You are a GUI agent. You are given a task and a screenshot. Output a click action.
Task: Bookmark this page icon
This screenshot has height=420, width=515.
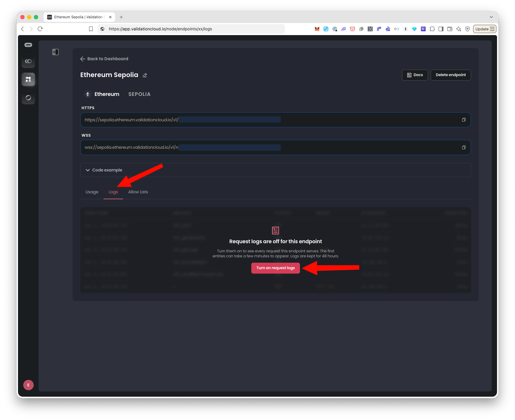coord(91,29)
